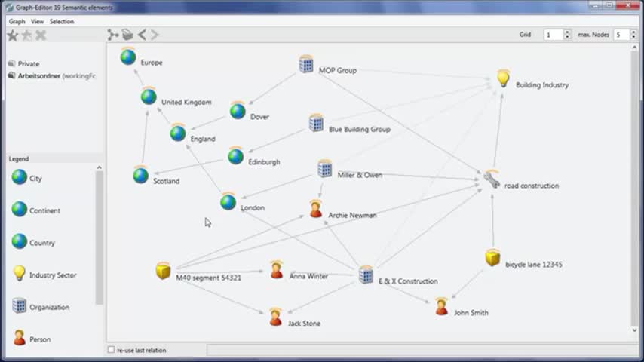Click the Archie Newman person icon

point(316,210)
